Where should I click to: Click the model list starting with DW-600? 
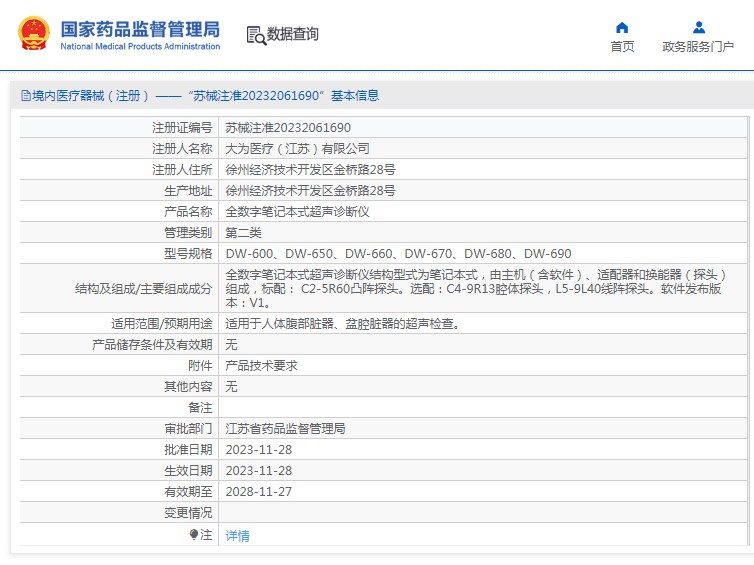point(398,254)
